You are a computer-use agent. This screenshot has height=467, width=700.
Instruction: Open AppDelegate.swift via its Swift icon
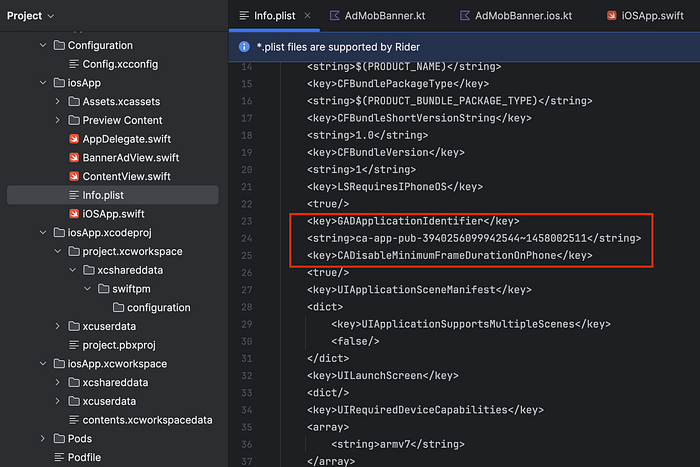(74, 139)
